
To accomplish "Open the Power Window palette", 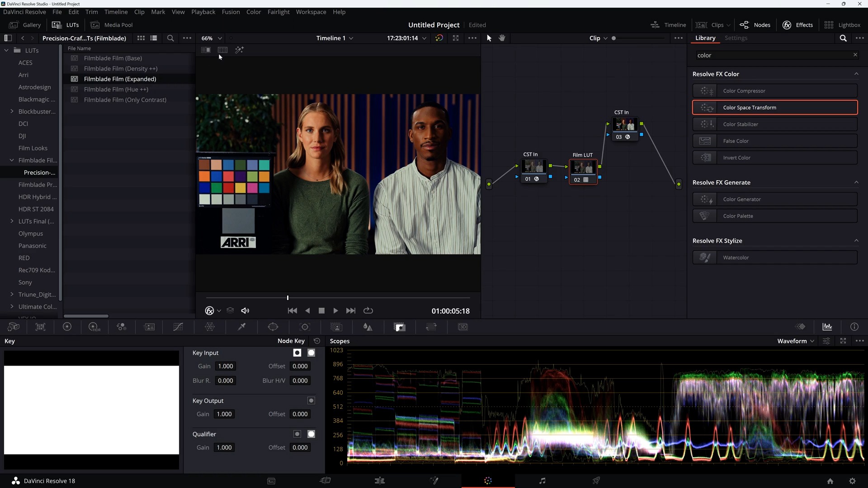I will pyautogui.click(x=273, y=327).
